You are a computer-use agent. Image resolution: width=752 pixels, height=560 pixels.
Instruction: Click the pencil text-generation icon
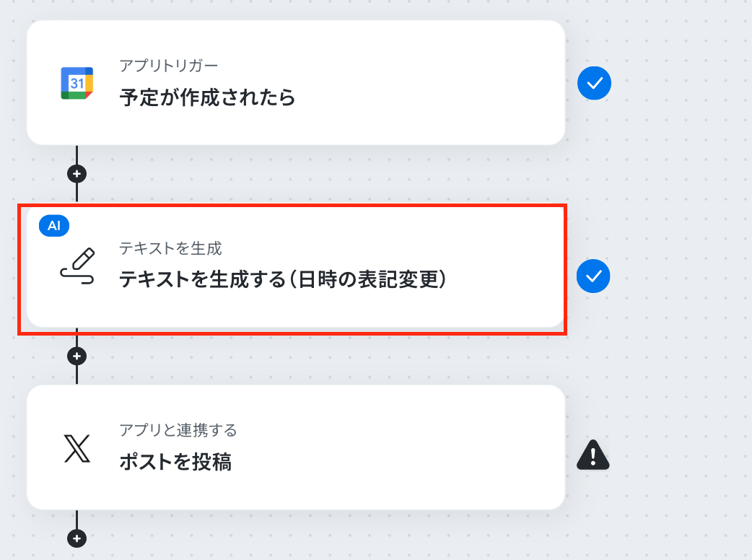(77, 266)
